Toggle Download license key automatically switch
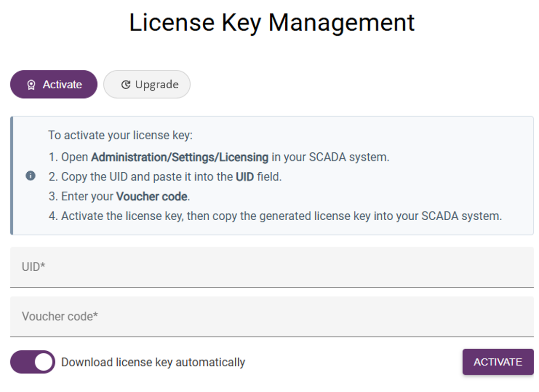 pos(33,362)
